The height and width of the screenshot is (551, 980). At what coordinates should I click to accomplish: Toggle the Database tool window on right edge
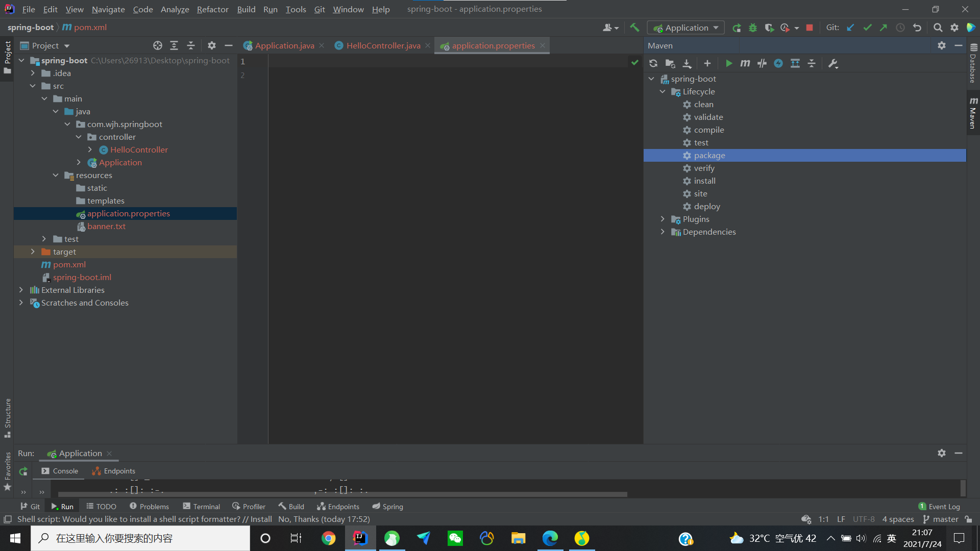(x=973, y=63)
